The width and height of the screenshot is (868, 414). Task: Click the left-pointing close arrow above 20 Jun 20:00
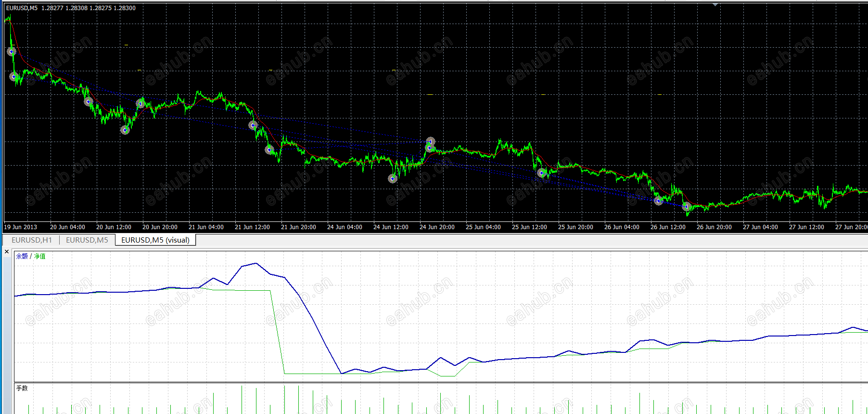tap(140, 103)
